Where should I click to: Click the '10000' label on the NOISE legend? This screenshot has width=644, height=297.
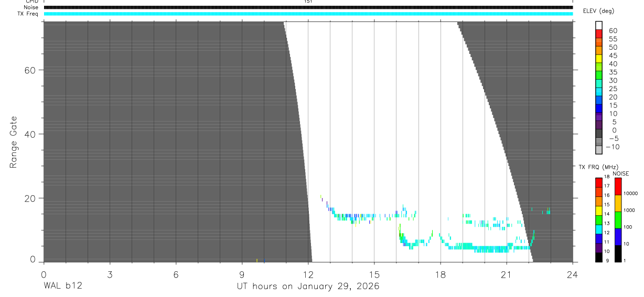630,193
